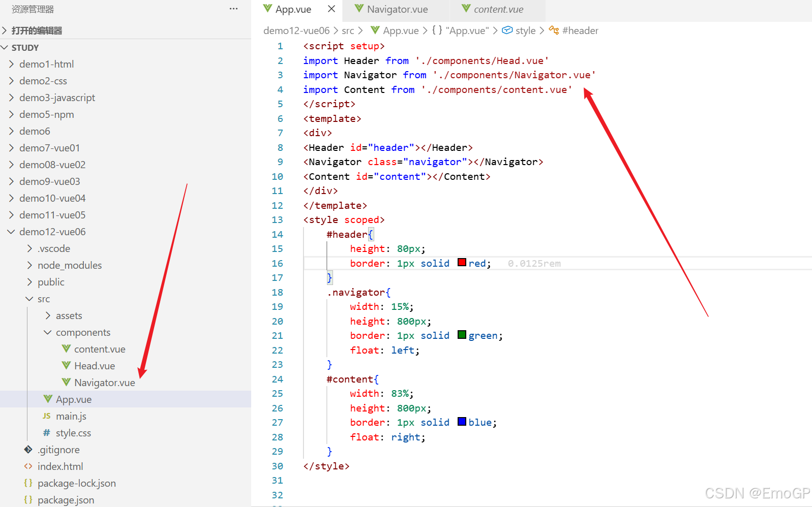Open the blue color swatch on line 27

pos(462,422)
